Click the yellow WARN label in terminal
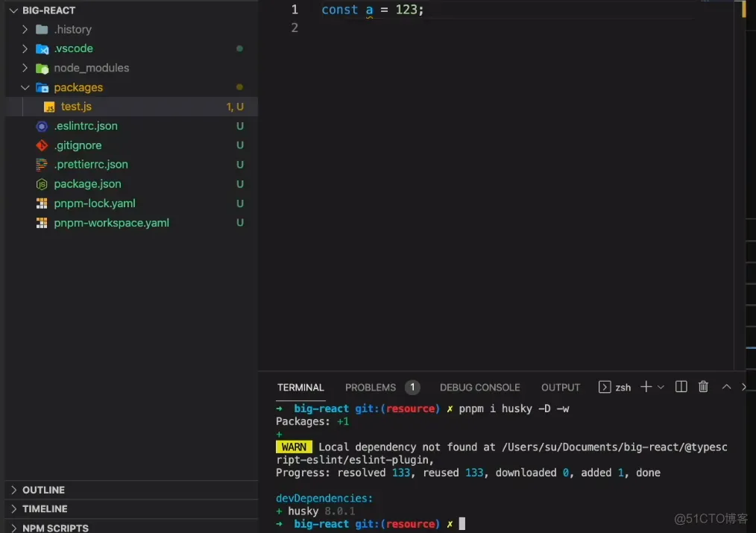This screenshot has width=756, height=533. (x=294, y=447)
